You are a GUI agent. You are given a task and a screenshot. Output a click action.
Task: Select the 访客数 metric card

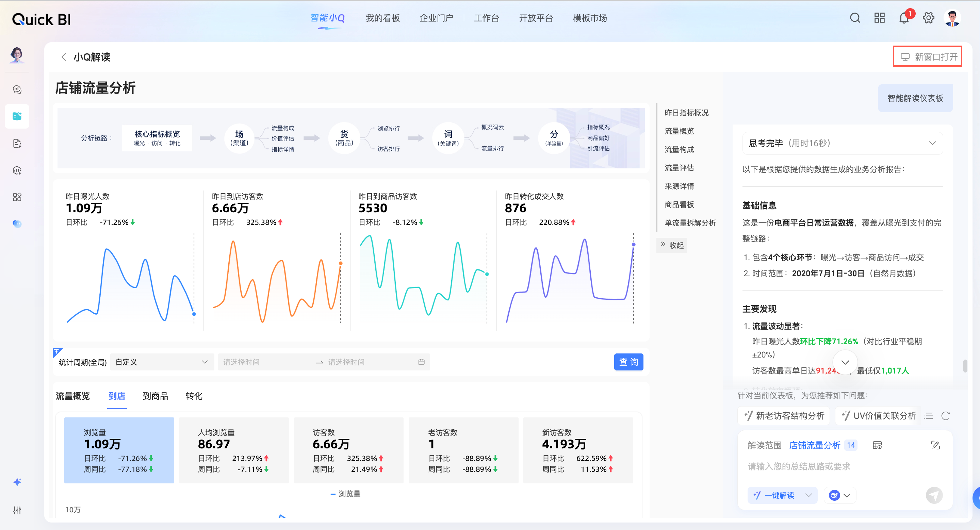[348, 450]
